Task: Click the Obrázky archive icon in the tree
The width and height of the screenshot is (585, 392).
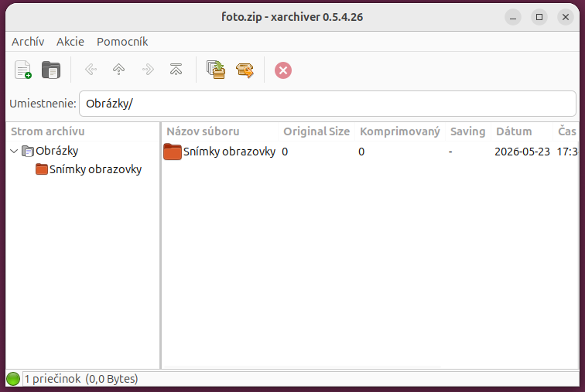Action: (28, 151)
